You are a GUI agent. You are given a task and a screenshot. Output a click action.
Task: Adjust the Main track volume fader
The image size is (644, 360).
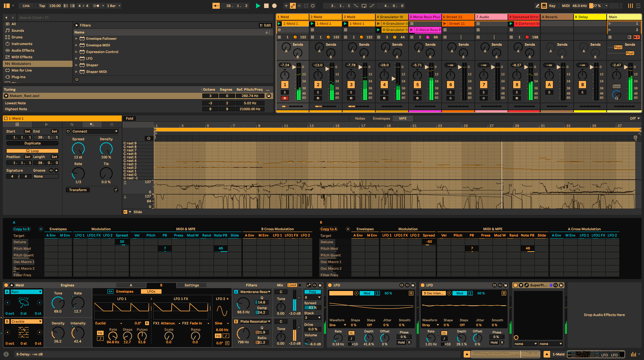[626, 67]
